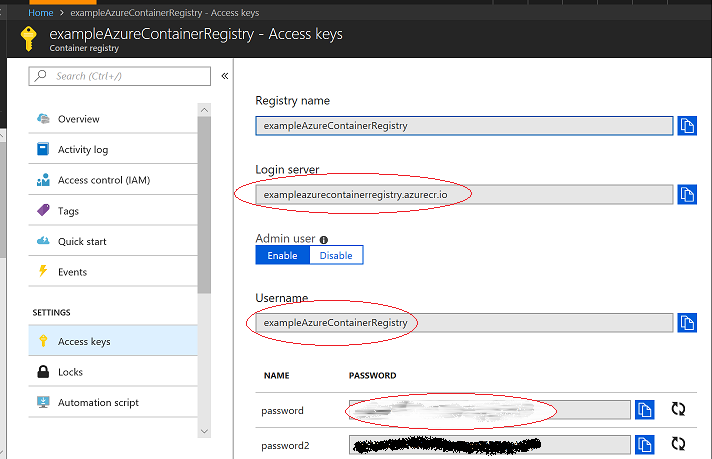Go to Home breadcrumb link
This screenshot has height=459, width=712.
(40, 13)
